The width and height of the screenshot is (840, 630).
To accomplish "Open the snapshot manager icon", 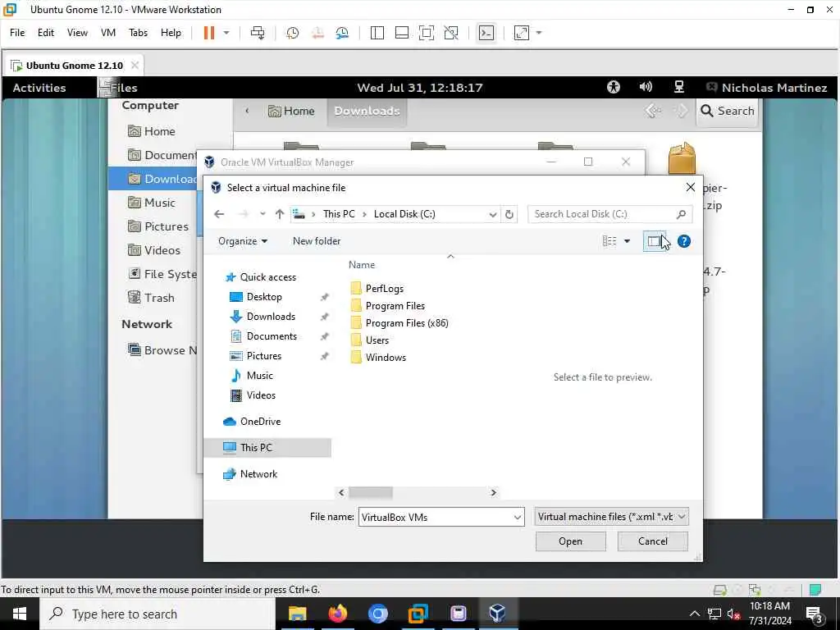I will [x=342, y=33].
